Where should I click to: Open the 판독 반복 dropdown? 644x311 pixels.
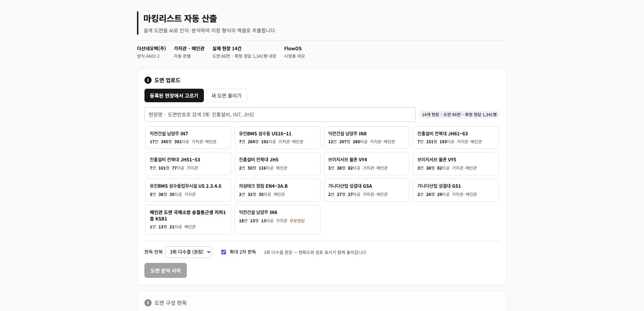189,252
